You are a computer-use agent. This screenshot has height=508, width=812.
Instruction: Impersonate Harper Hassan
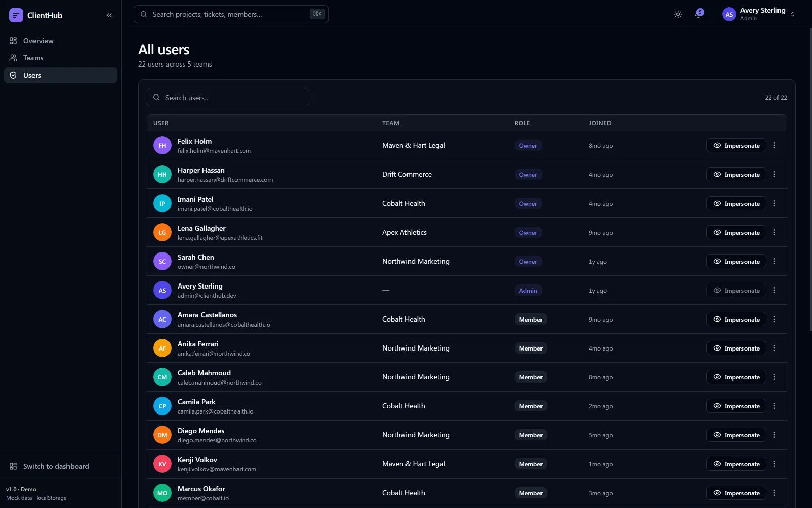pos(736,174)
